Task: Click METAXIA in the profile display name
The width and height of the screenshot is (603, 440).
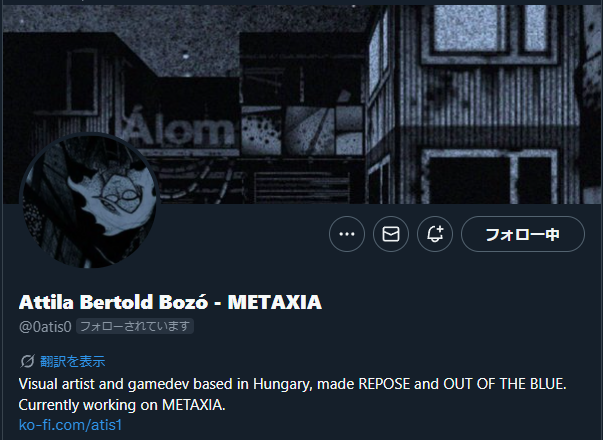Action: 275,302
